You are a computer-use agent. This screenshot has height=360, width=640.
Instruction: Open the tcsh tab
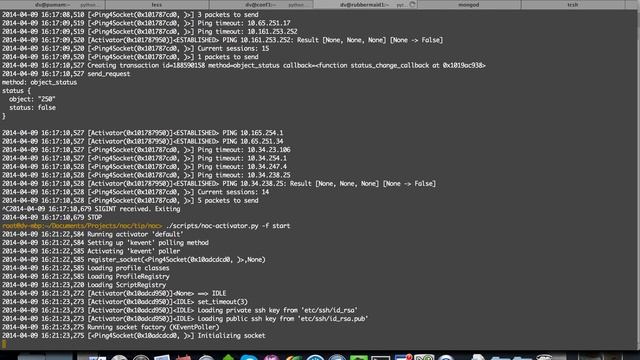[x=573, y=4]
